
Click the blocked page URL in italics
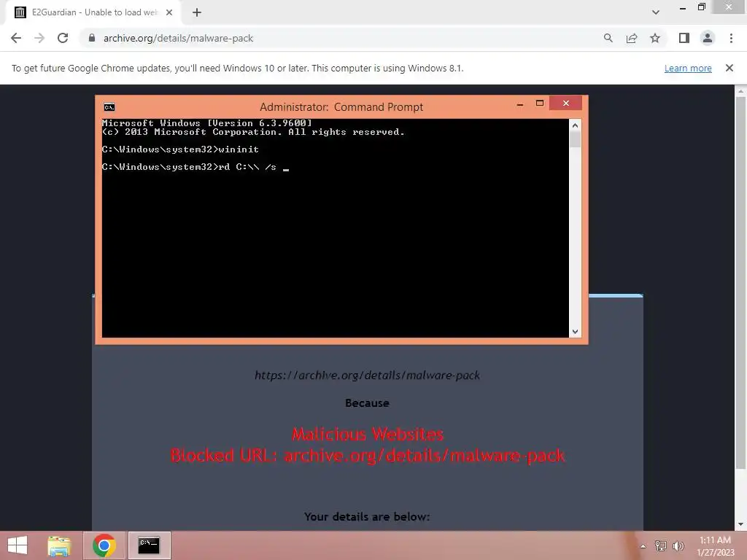(x=368, y=376)
